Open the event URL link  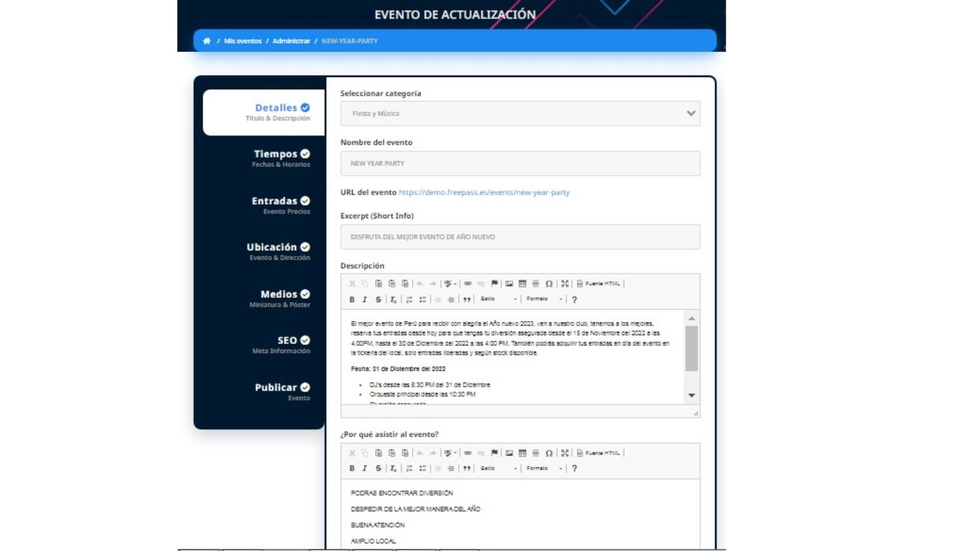483,192
